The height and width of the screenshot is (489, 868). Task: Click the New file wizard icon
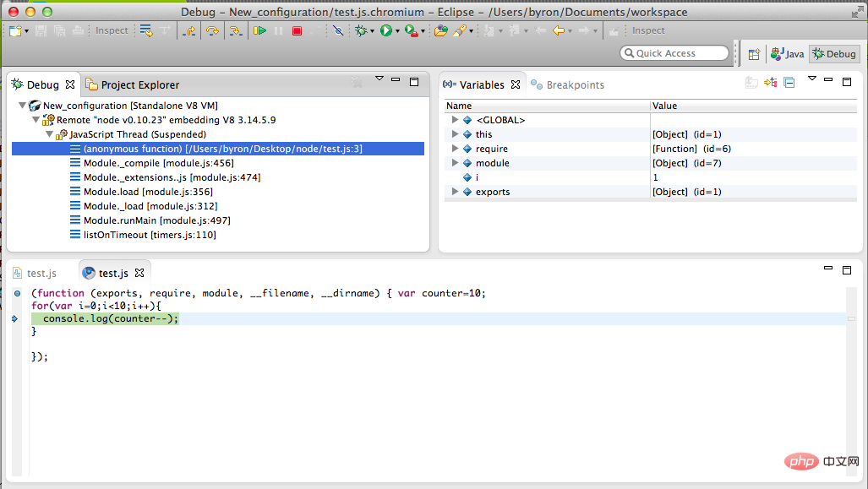pyautogui.click(x=15, y=30)
